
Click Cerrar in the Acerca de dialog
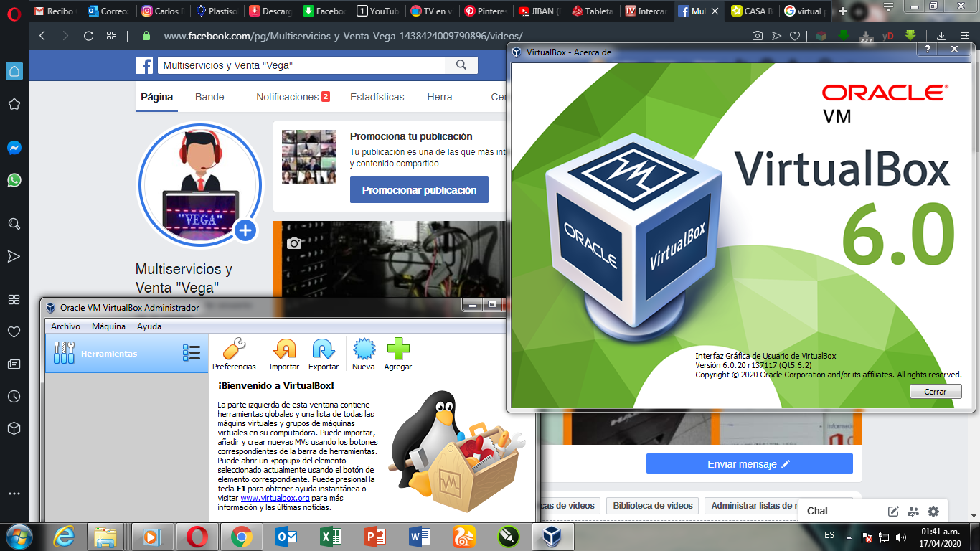click(936, 392)
